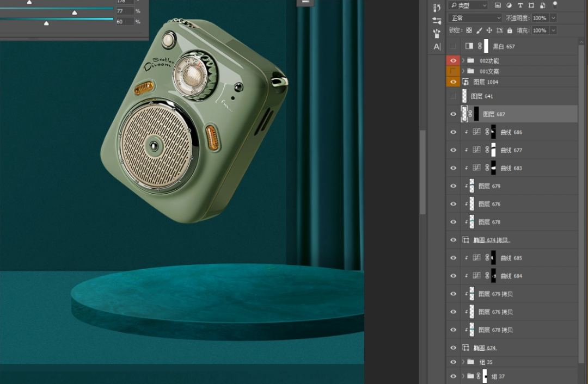Open the Brushes panel icon
This screenshot has height=384, width=588.
(x=437, y=33)
